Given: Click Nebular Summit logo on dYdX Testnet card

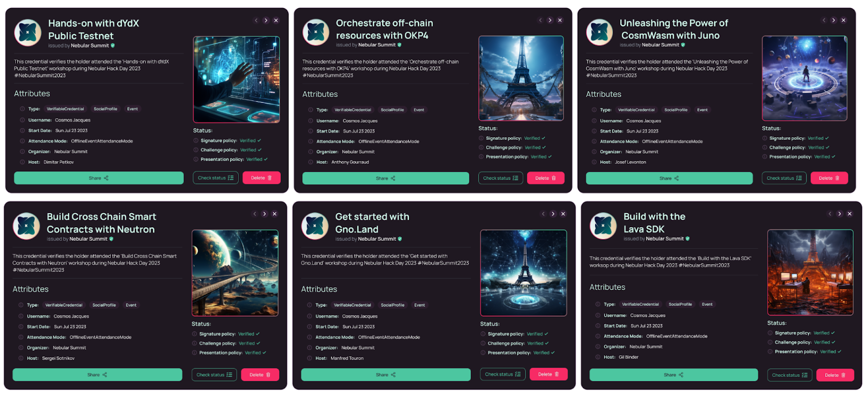Looking at the screenshot, I should point(28,33).
